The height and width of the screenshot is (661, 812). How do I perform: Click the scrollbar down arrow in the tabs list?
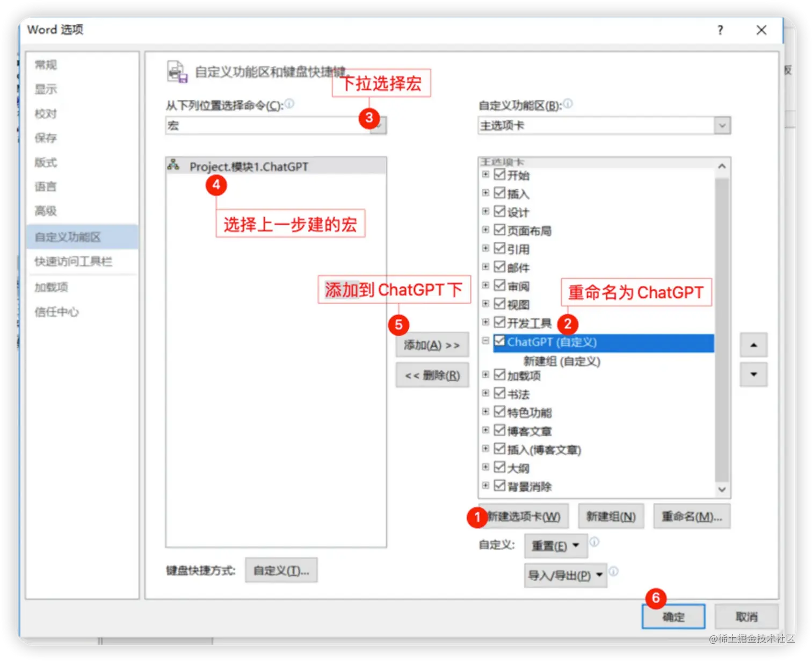[x=722, y=489]
